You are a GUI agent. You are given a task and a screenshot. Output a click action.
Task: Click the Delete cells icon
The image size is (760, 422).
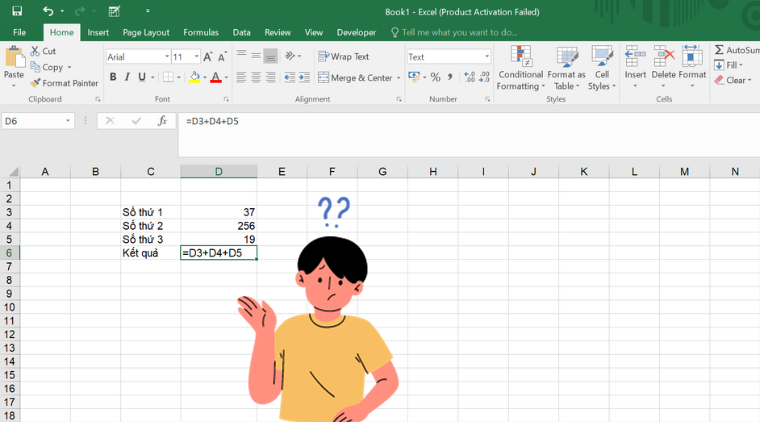point(664,56)
